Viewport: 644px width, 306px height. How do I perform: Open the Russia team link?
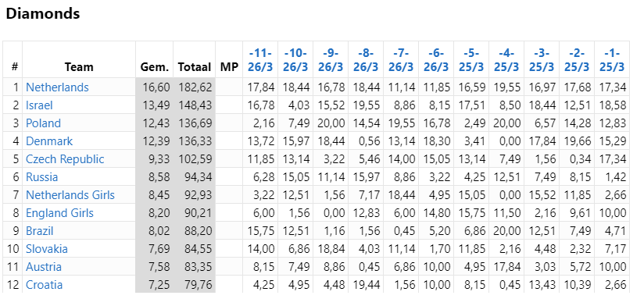click(41, 177)
